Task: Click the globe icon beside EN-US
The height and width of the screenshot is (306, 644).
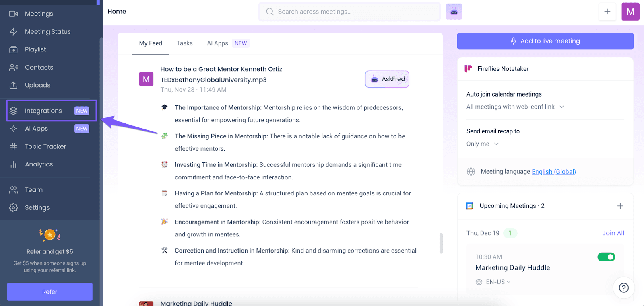Action: [479, 282]
